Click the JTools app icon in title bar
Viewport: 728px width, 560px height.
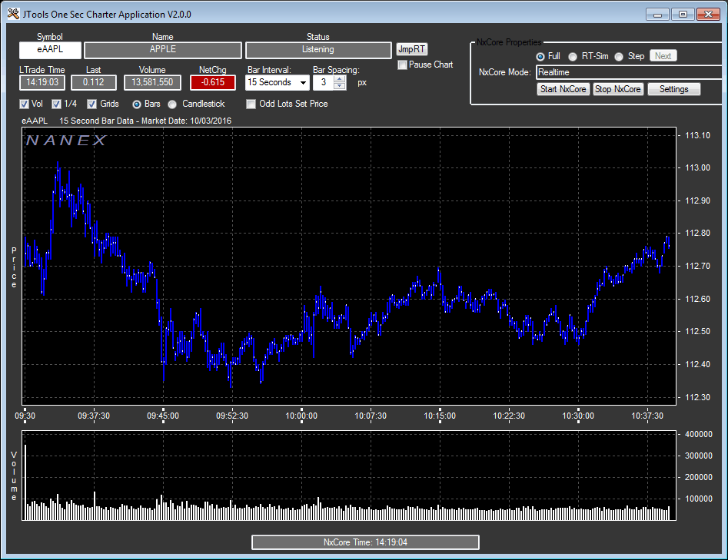[14, 14]
